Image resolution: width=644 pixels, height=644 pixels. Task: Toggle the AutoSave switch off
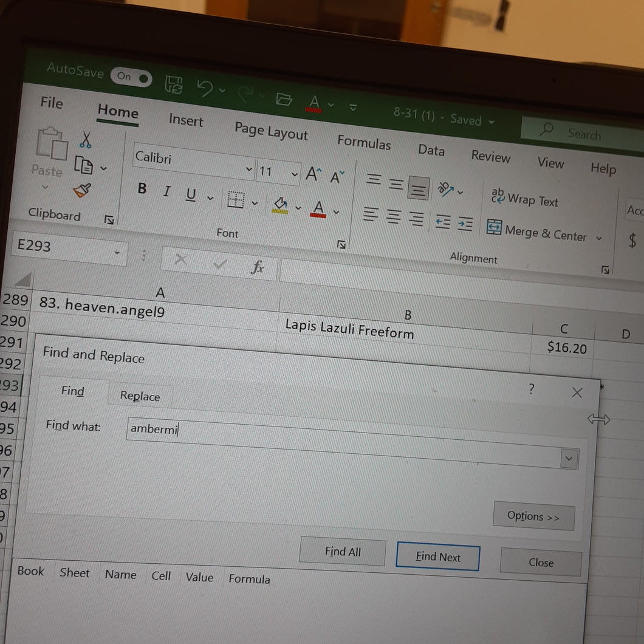[131, 77]
